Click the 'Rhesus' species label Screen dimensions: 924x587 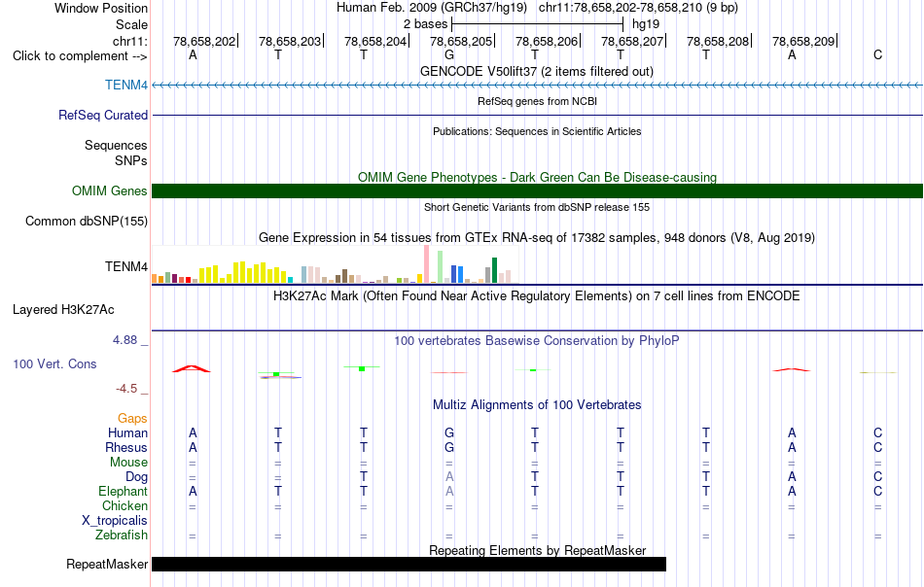pos(126,448)
